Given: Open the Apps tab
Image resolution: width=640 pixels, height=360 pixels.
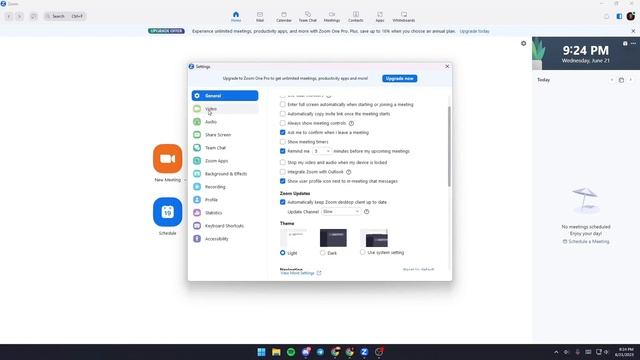Looking at the screenshot, I should pos(380,17).
